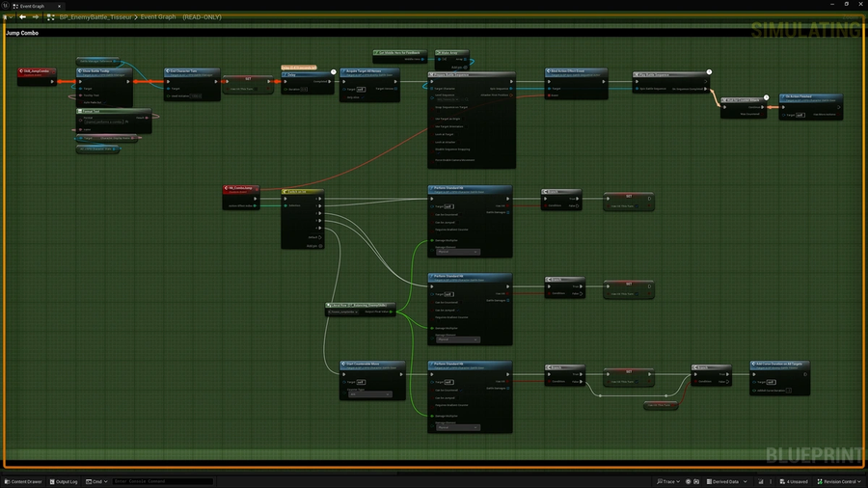Open the Content Drawer
The image size is (868, 488).
coord(22,481)
